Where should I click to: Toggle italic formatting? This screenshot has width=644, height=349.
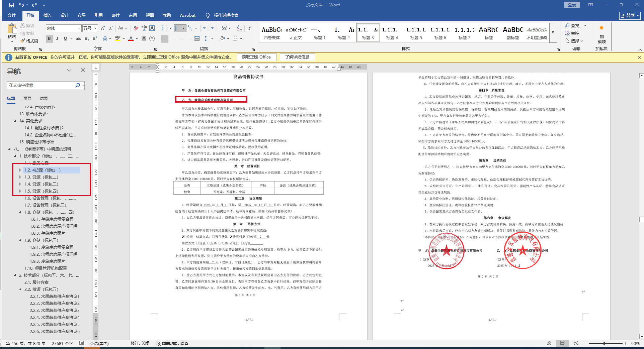coord(57,38)
